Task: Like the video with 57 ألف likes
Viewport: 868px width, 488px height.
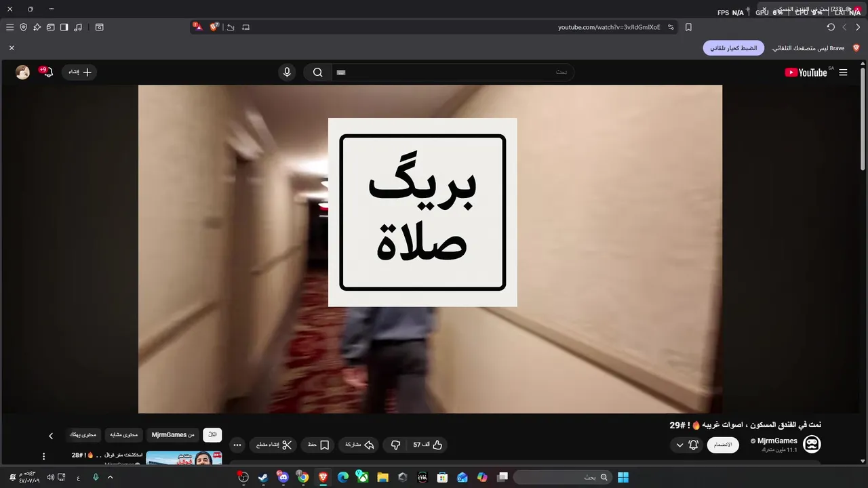Action: [428, 445]
